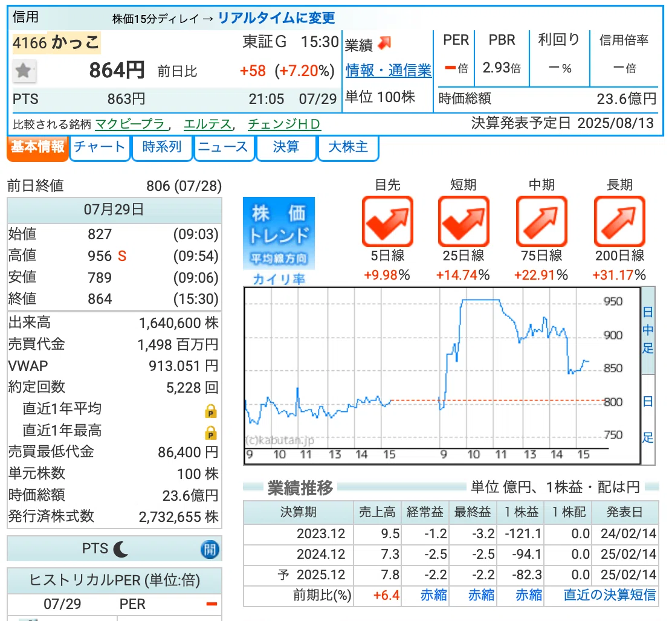This screenshot has width=672, height=621.
Task: Click the PTS 863円 price
Action: click(126, 99)
